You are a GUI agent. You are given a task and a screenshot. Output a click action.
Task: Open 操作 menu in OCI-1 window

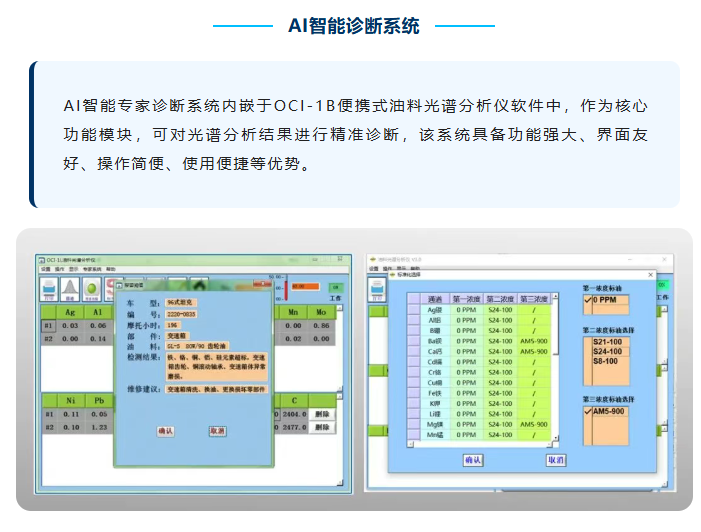pyautogui.click(x=59, y=269)
